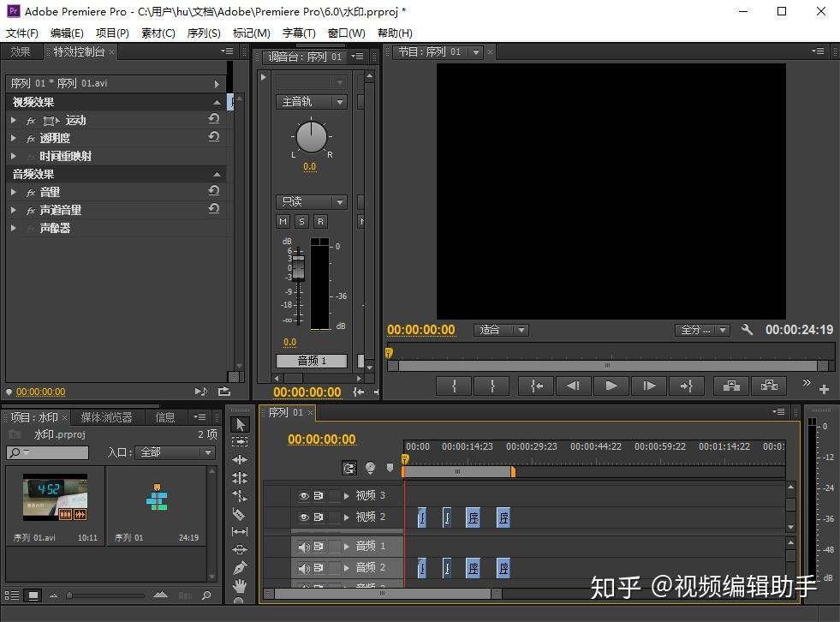
Task: Step back one frame
Action: click(573, 386)
